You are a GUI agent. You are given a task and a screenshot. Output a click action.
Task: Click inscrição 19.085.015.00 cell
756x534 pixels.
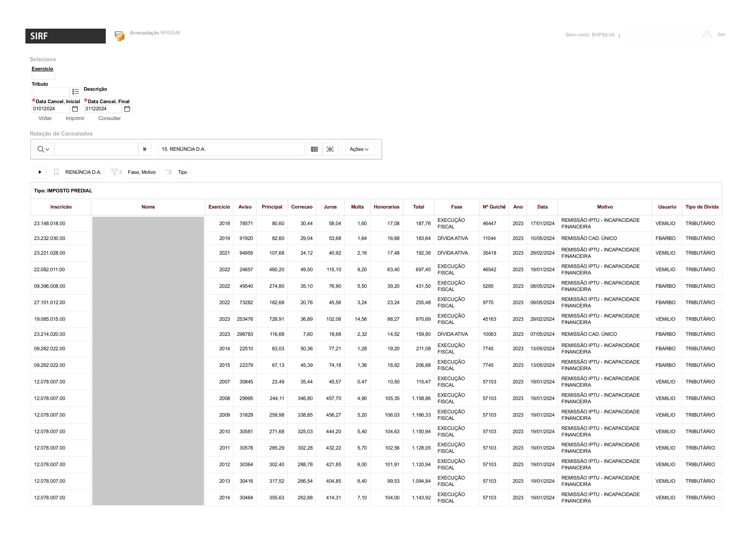click(x=61, y=319)
